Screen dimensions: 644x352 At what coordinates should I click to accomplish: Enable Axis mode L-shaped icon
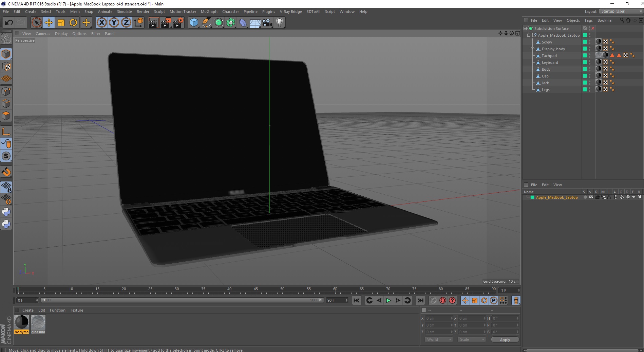tap(6, 131)
